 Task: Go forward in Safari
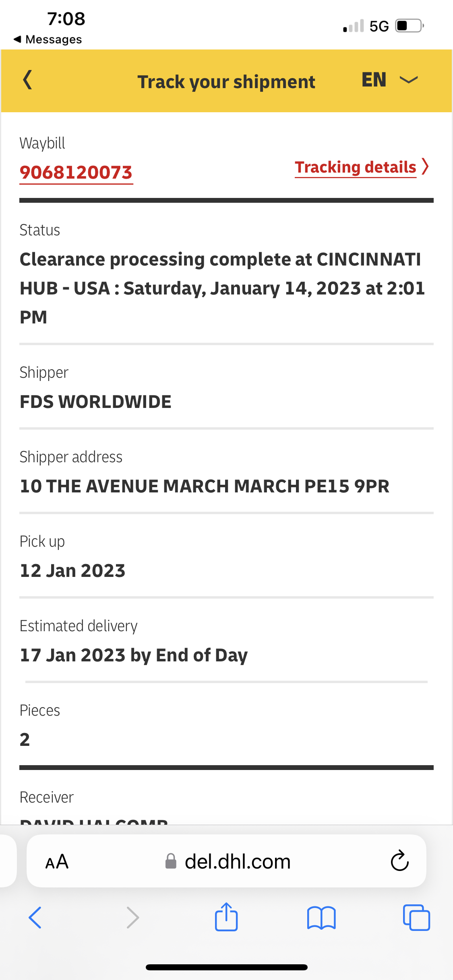click(x=132, y=918)
